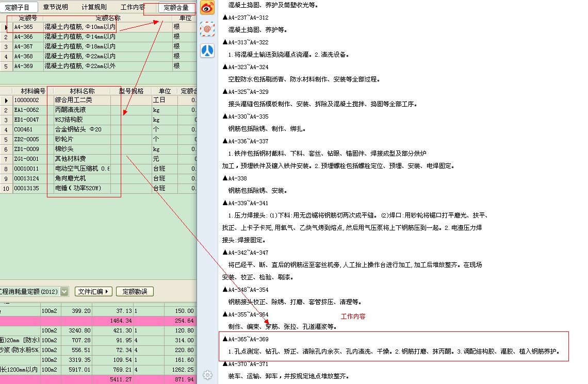Select material WSJ结构胶
This screenshot has height=384, width=588.
pyautogui.click(x=69, y=120)
